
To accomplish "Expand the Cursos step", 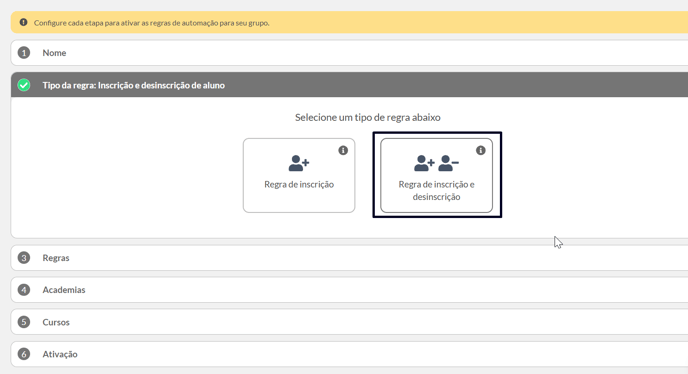I will click(349, 322).
